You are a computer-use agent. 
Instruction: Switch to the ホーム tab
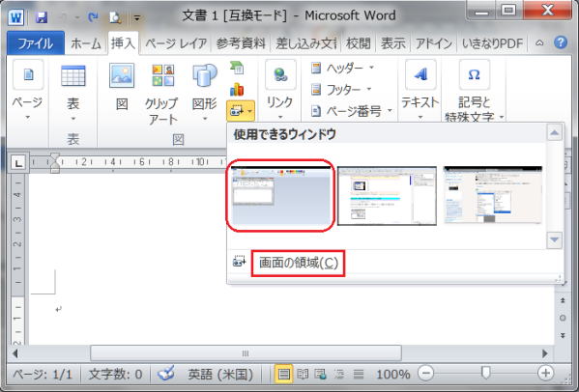86,43
